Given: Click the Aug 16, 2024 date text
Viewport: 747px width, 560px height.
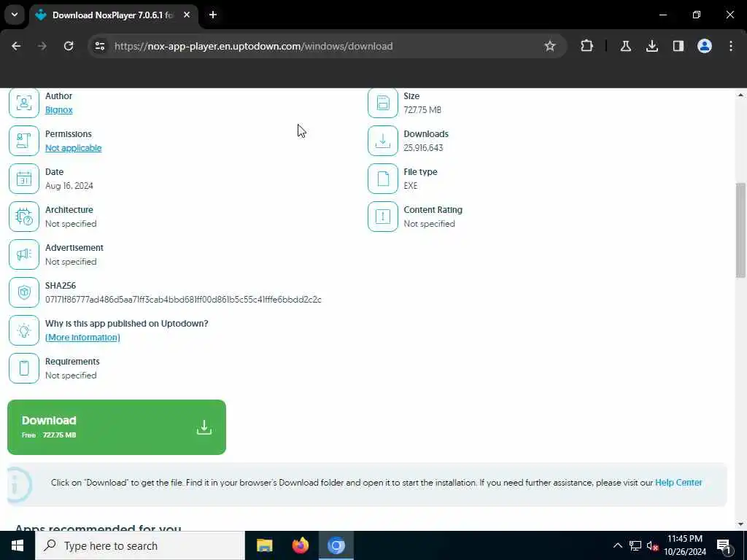Looking at the screenshot, I should coord(69,186).
